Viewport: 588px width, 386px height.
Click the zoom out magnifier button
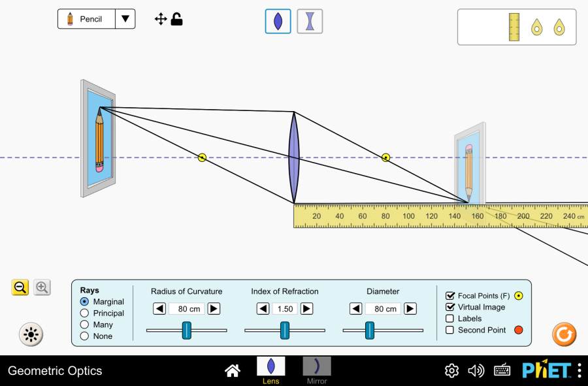[20, 287]
